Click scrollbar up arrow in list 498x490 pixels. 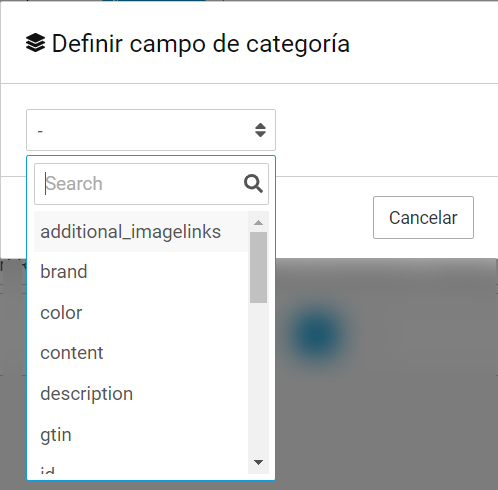coord(258,223)
